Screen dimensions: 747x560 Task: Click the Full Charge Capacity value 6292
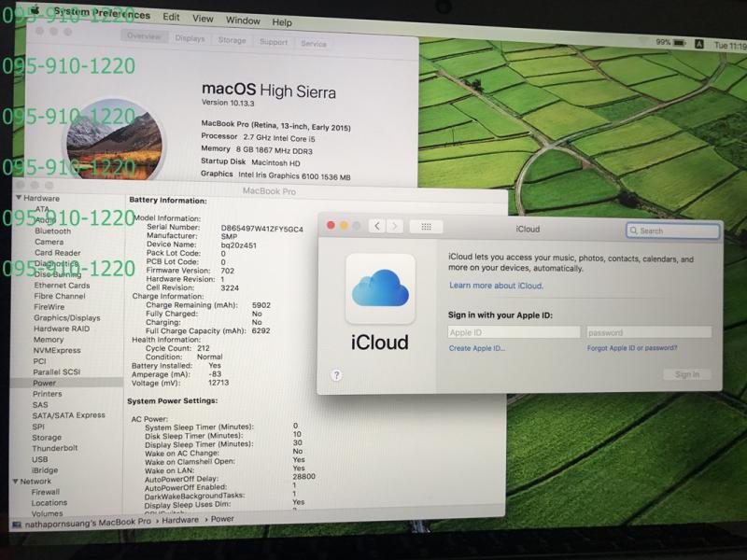point(261,331)
